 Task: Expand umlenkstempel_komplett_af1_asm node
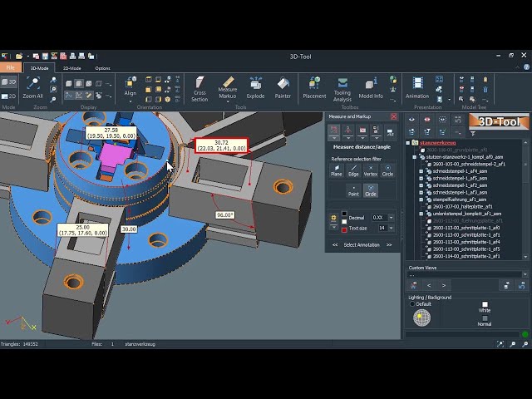click(x=421, y=214)
